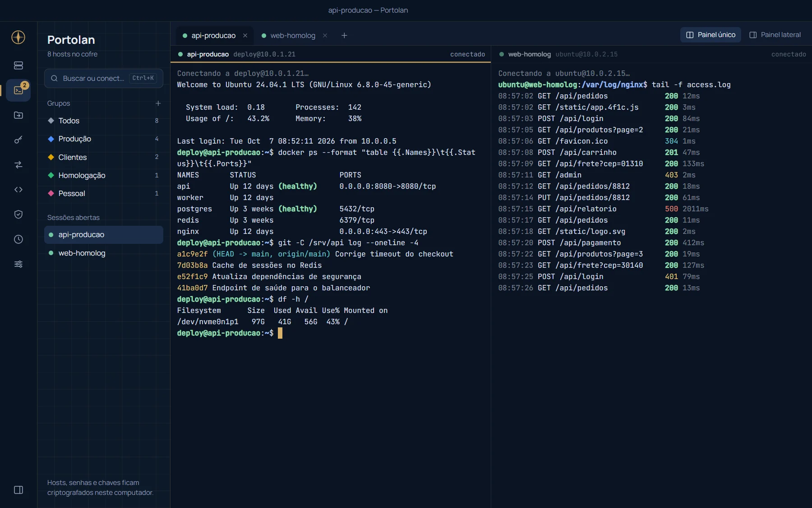Click the Ctrl+K shortcut hint

pyautogui.click(x=143, y=78)
